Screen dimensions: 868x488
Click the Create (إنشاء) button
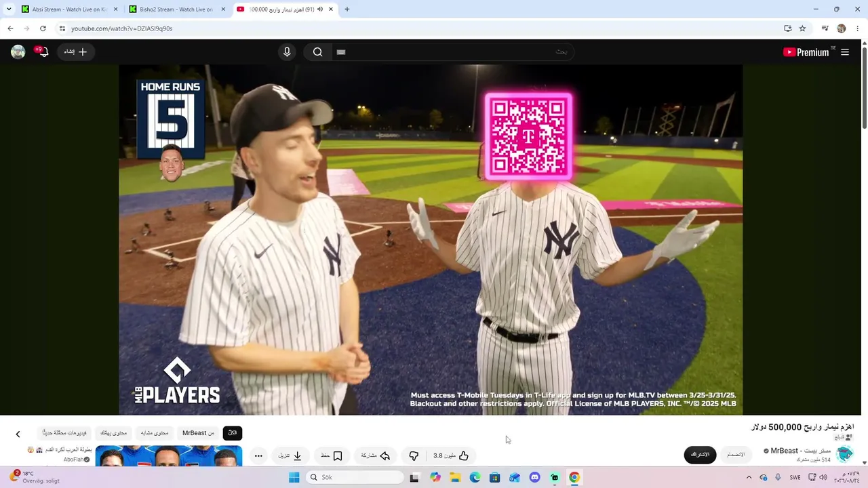76,52
